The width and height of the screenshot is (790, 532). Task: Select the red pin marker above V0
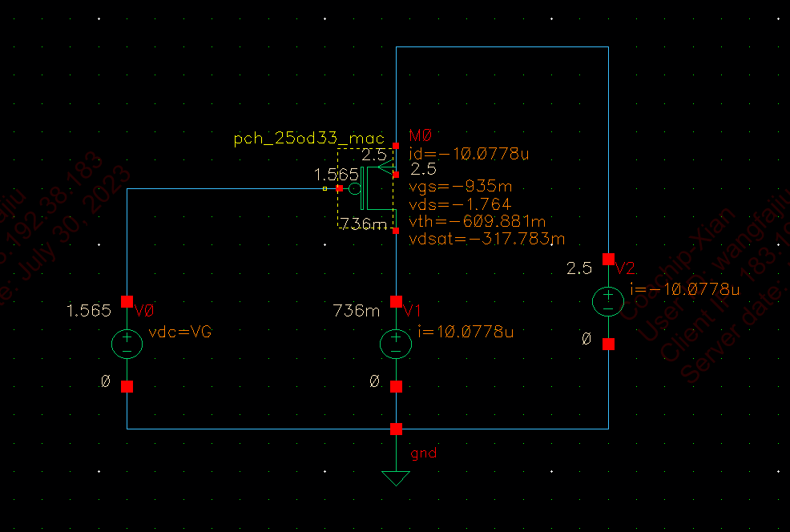127,302
